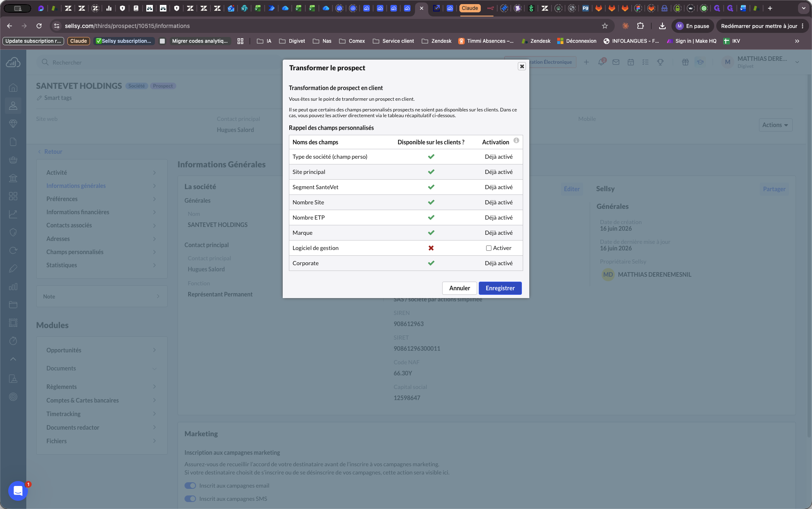Open the task list icon in top bar
Image resolution: width=812 pixels, height=509 pixels.
tap(646, 62)
